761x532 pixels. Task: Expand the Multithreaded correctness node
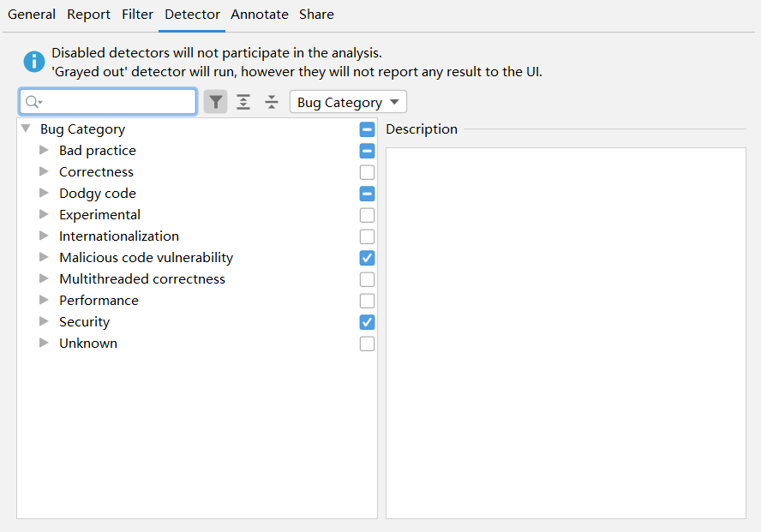(x=45, y=279)
